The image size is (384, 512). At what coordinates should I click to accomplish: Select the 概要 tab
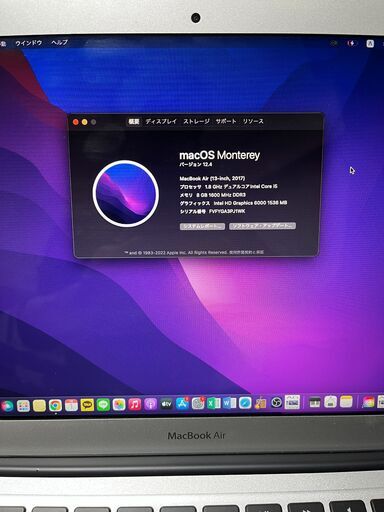[134, 122]
